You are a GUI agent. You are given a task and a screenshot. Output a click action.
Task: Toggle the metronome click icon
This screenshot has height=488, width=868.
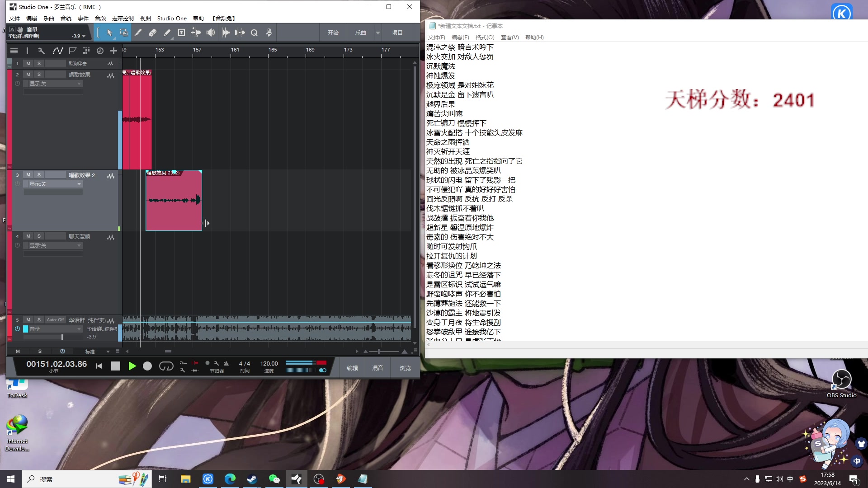click(226, 363)
